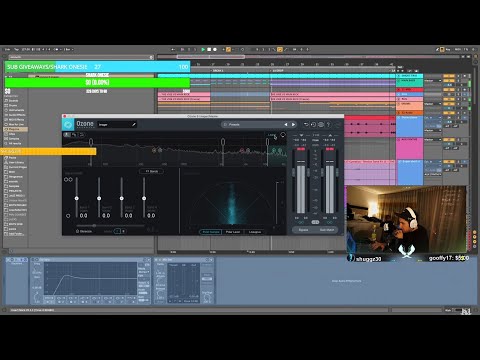
Task: Click the Stereoize amount horizontal slider
Action: (x=110, y=226)
